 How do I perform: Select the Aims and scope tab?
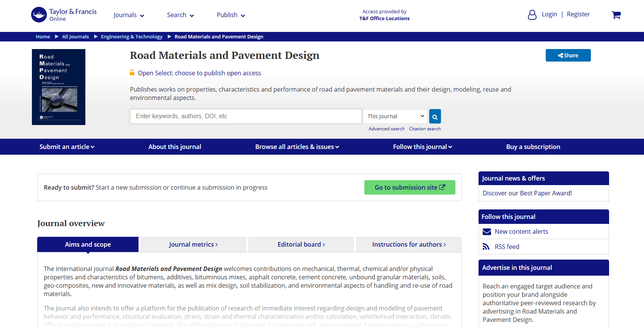88,244
